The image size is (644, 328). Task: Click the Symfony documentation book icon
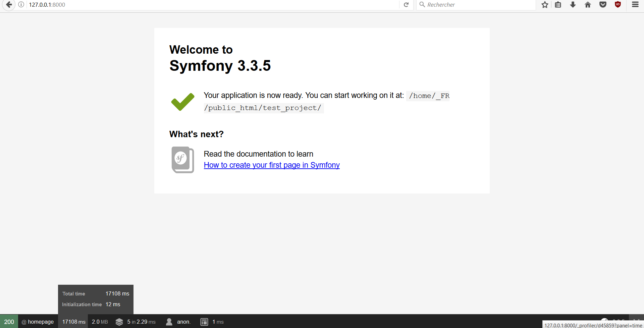[x=183, y=160]
